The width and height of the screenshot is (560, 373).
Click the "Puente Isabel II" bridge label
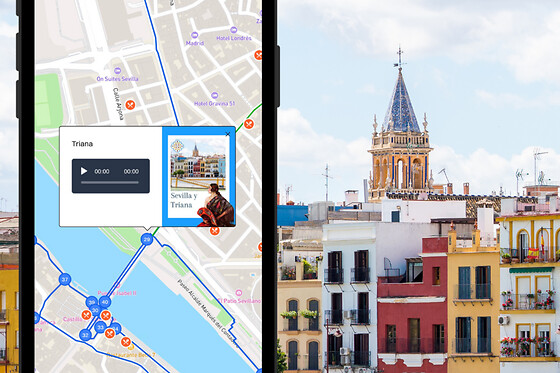click(117, 293)
